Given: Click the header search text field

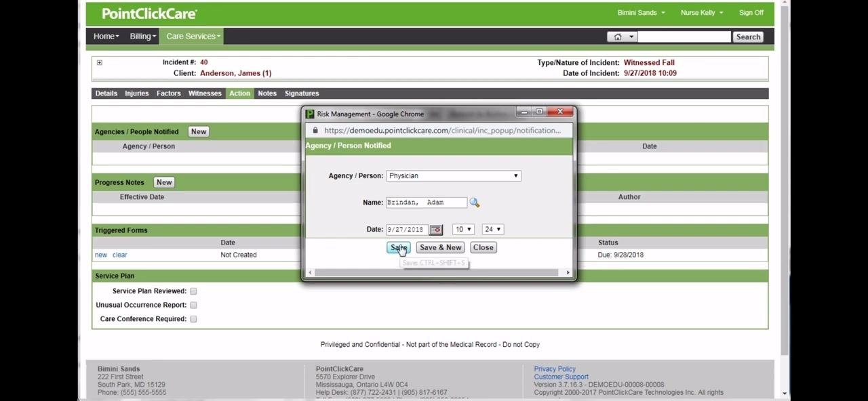Looking at the screenshot, I should tap(684, 37).
